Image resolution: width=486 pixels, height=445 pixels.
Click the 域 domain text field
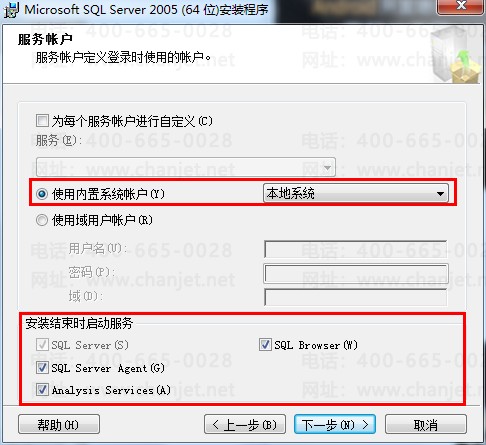coord(355,297)
